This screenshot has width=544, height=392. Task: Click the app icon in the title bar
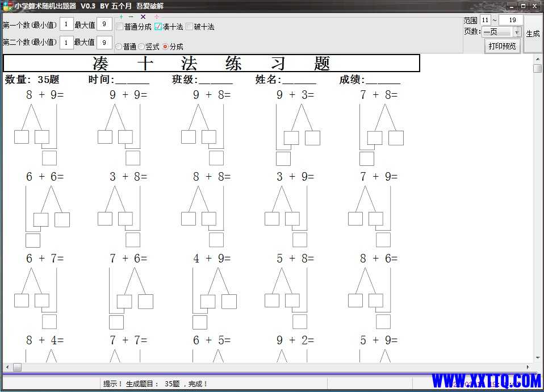pyautogui.click(x=7, y=6)
